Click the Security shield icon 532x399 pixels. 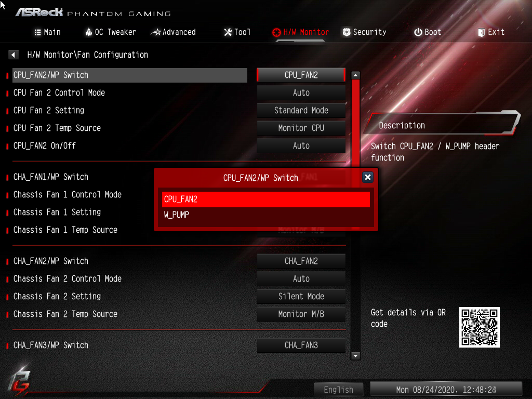pyautogui.click(x=347, y=32)
